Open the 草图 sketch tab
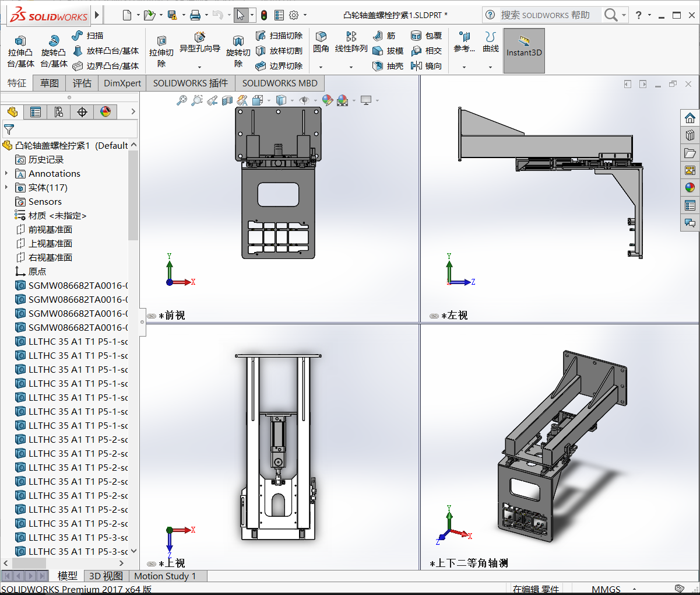 (x=50, y=83)
